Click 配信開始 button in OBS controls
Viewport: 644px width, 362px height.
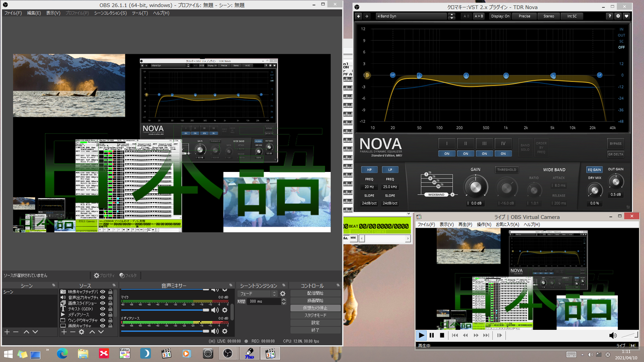[315, 293]
